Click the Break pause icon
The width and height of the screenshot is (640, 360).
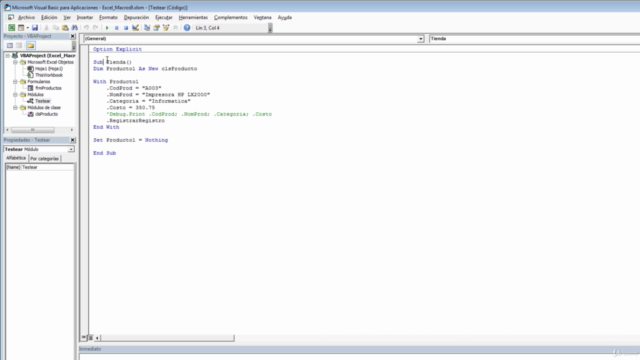[116, 28]
